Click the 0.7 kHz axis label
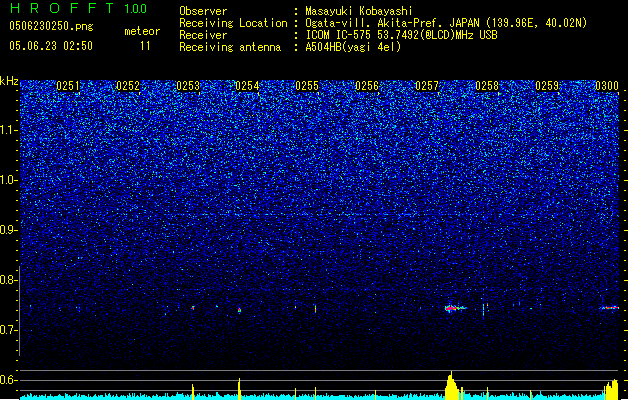This screenshot has height=400, width=629. (9, 330)
